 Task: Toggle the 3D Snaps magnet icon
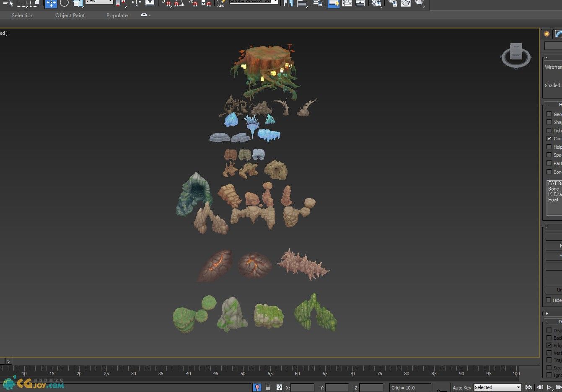tap(167, 3)
